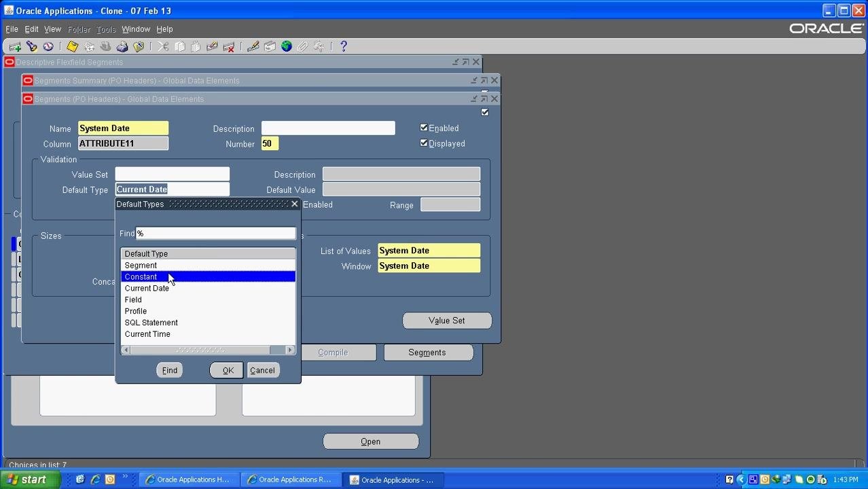This screenshot has height=489, width=868.
Task: Click the Find button in Default Types dialog
Action: pyautogui.click(x=169, y=370)
